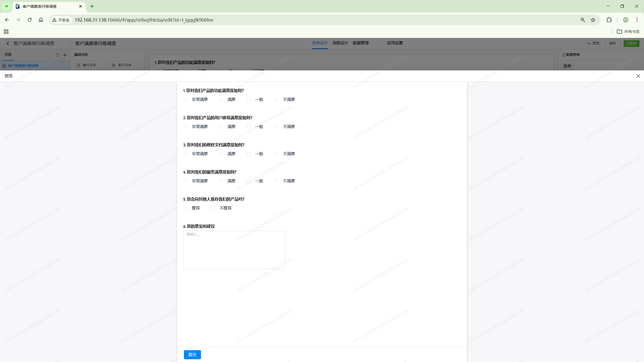Click the browser reload icon

(29, 20)
